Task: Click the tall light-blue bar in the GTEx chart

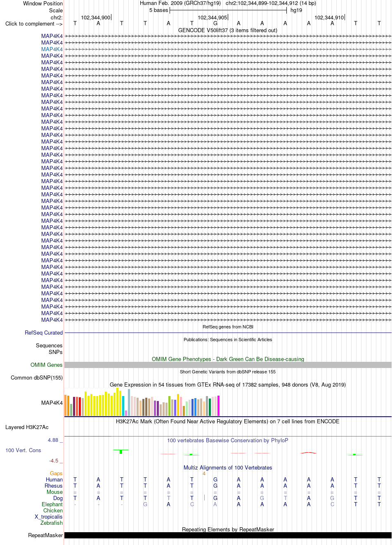Action: pyautogui.click(x=129, y=402)
